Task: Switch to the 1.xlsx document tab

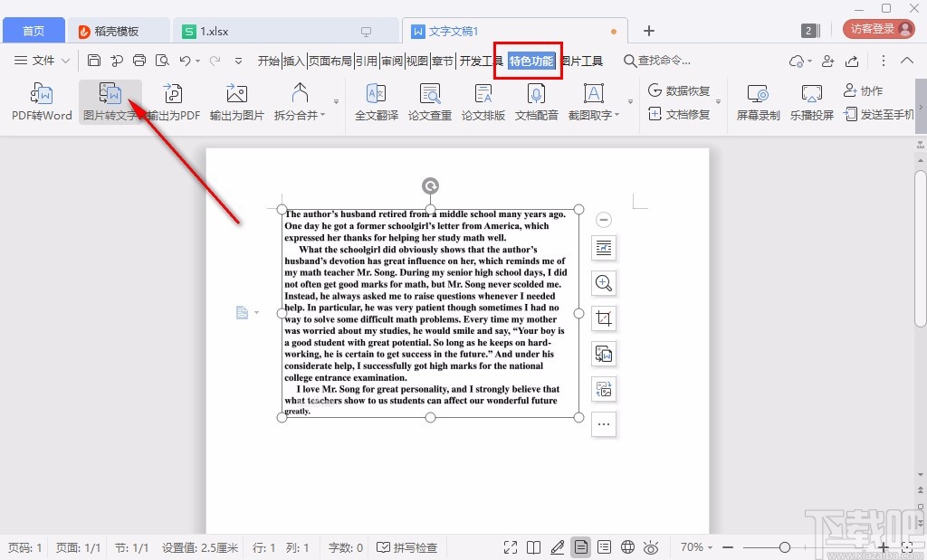Action: pyautogui.click(x=215, y=30)
